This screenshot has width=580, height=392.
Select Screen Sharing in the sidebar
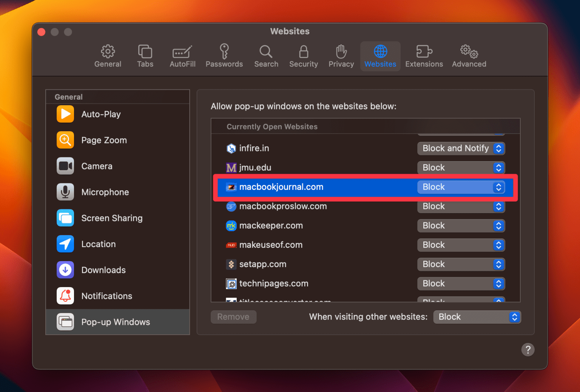click(112, 218)
